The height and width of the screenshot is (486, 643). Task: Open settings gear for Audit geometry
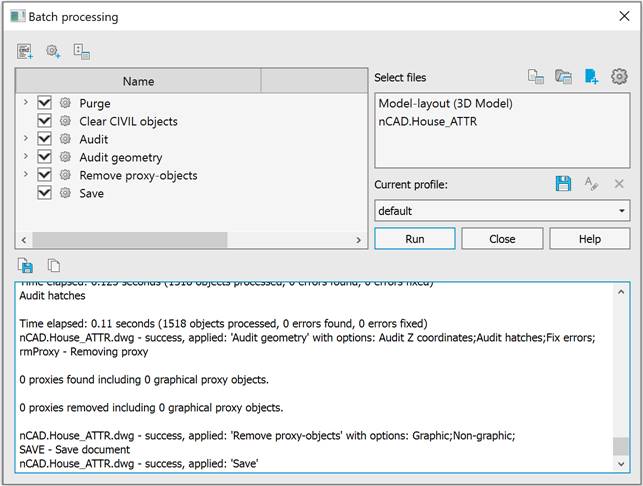[x=65, y=157]
